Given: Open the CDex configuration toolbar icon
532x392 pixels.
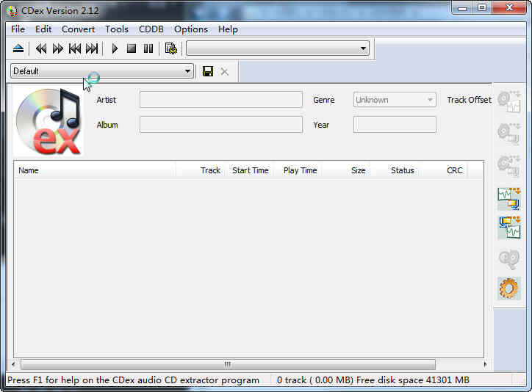Looking at the screenshot, I should (x=171, y=48).
